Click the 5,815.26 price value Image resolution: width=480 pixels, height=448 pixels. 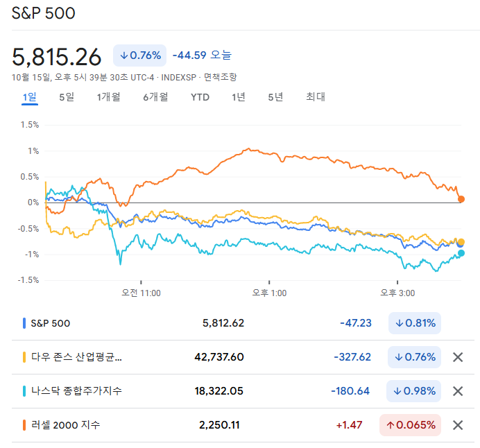[57, 58]
